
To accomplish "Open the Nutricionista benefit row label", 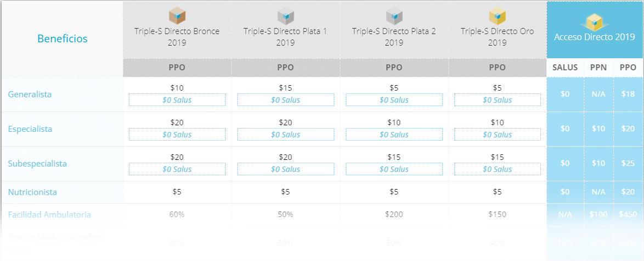I will tap(32, 192).
